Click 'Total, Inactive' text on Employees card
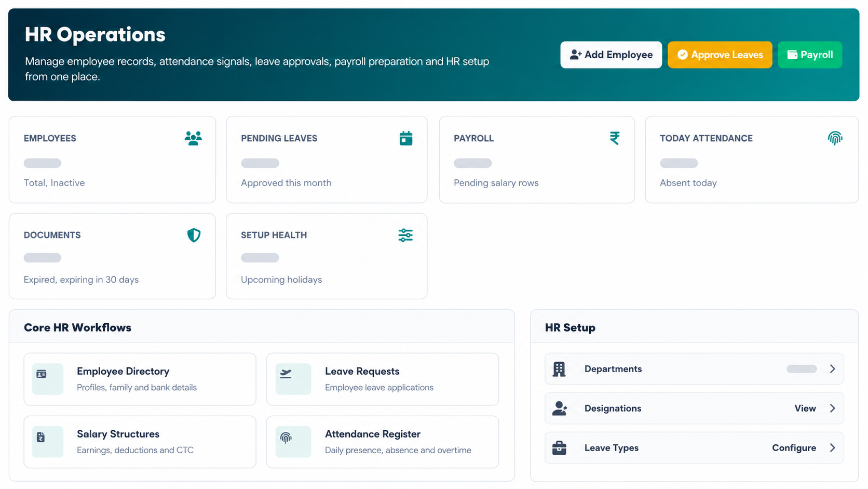The width and height of the screenshot is (868, 489). tap(54, 183)
